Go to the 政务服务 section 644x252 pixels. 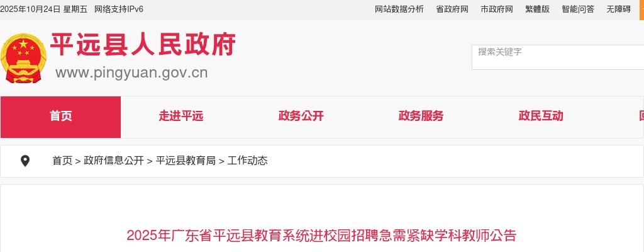[421, 116]
